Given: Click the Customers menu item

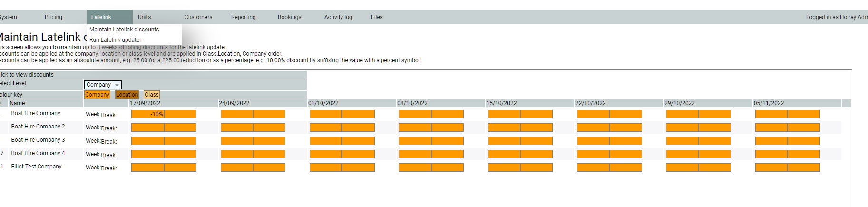Looking at the screenshot, I should pyautogui.click(x=198, y=17).
